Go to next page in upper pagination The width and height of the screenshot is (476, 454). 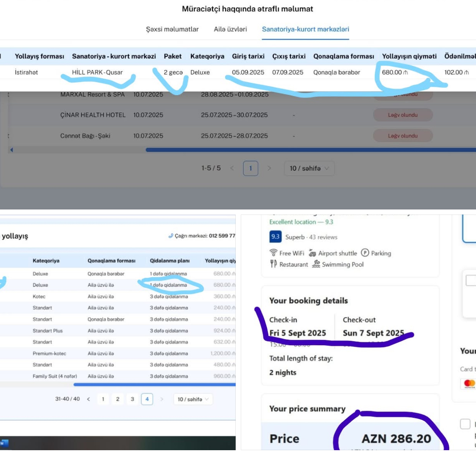269,168
